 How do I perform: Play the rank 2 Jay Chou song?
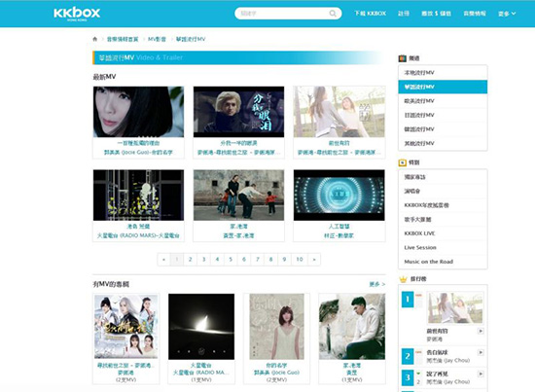(x=481, y=352)
